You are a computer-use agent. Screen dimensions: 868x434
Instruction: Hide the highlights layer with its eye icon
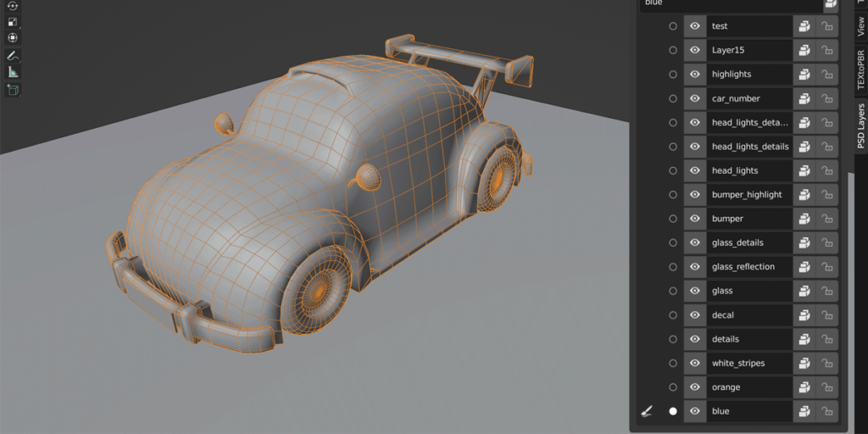tap(695, 75)
